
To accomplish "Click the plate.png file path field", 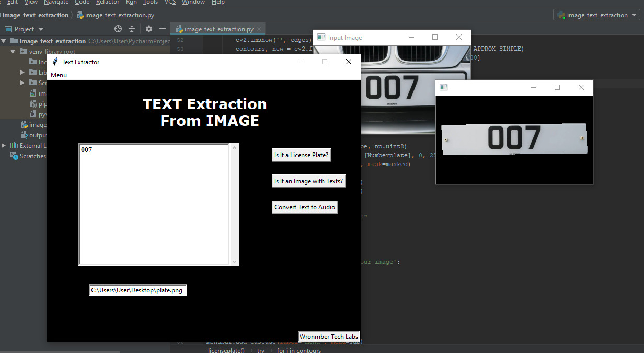I will coord(138,290).
